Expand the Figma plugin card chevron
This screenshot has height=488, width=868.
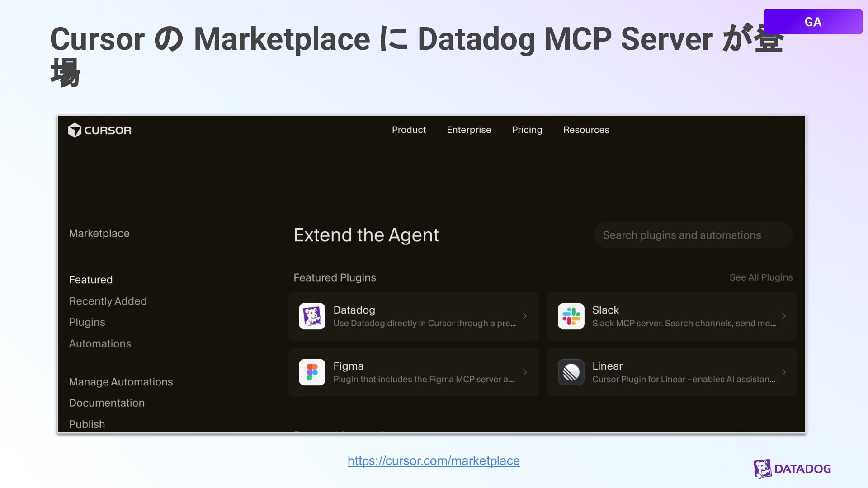click(524, 372)
